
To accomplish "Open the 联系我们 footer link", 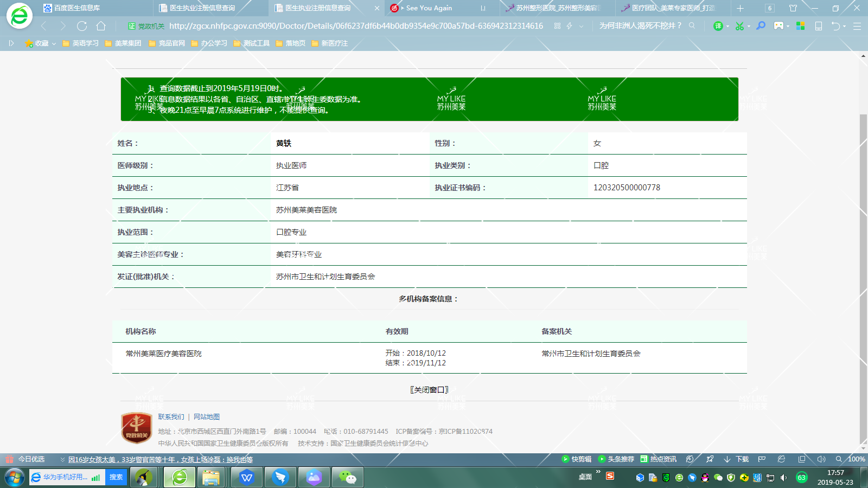I will tap(171, 417).
